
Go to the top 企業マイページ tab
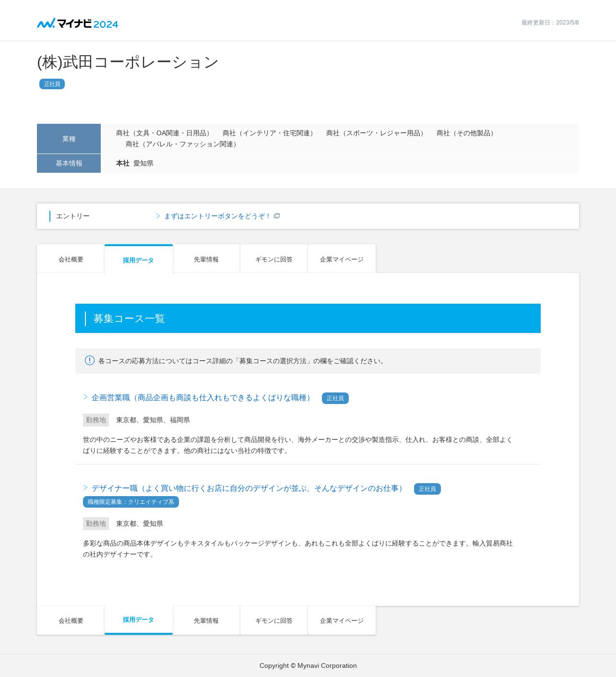[x=342, y=259]
